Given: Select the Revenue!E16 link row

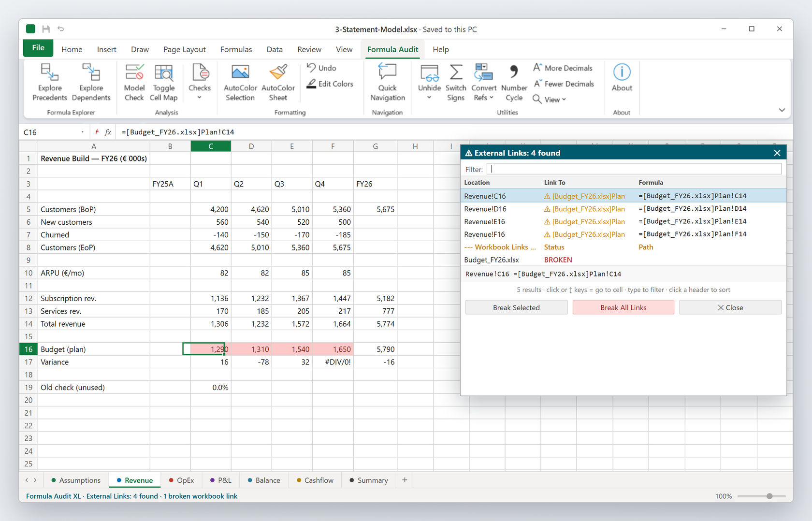Looking at the screenshot, I should pos(623,221).
